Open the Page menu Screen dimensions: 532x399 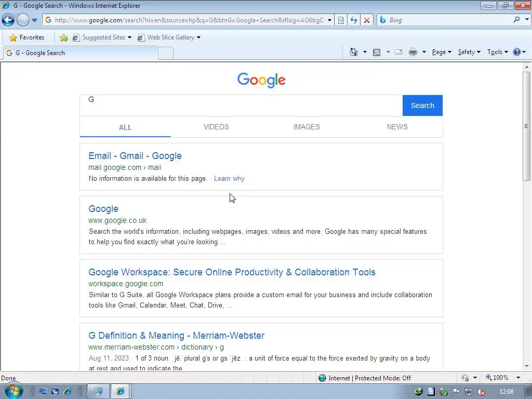click(442, 52)
